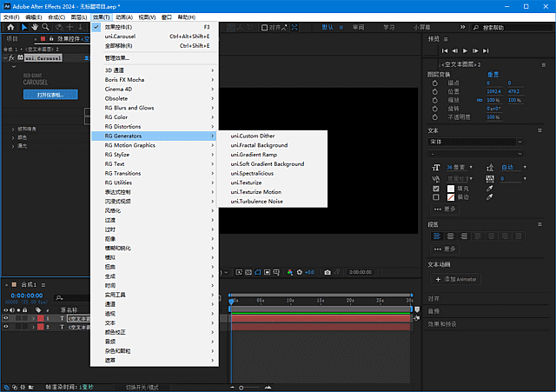Enable the stroke (描边) checkbox
Image resolution: width=556 pixels, height=392 pixels.
point(436,197)
